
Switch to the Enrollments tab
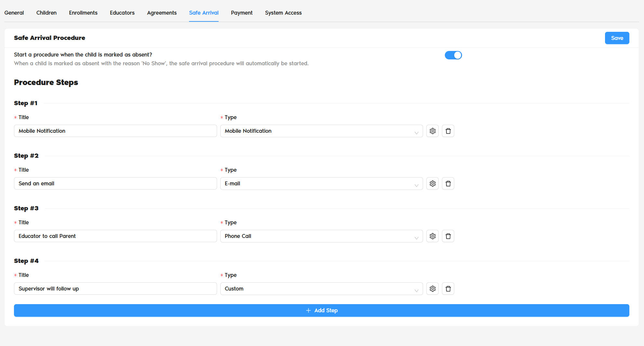tap(83, 13)
